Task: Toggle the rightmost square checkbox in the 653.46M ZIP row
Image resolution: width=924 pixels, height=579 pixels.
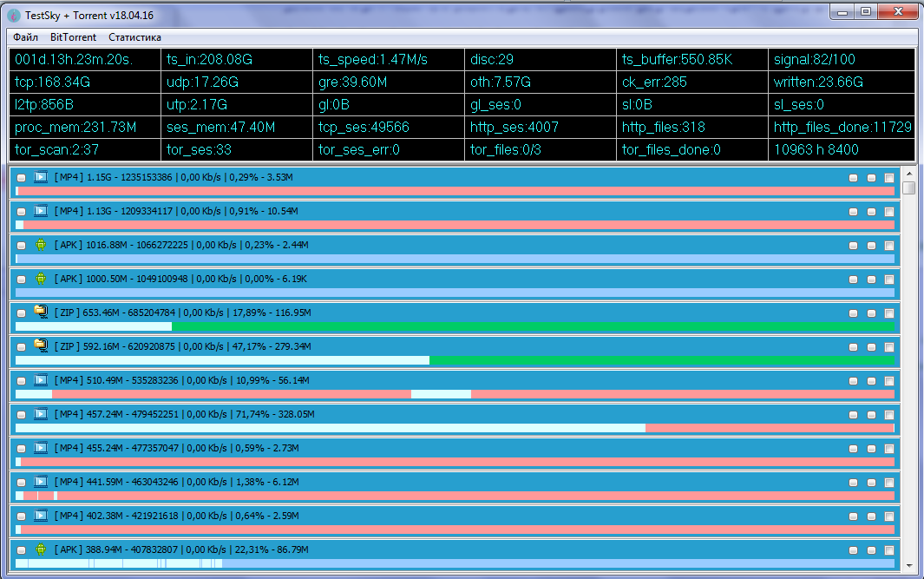Action: point(889,313)
